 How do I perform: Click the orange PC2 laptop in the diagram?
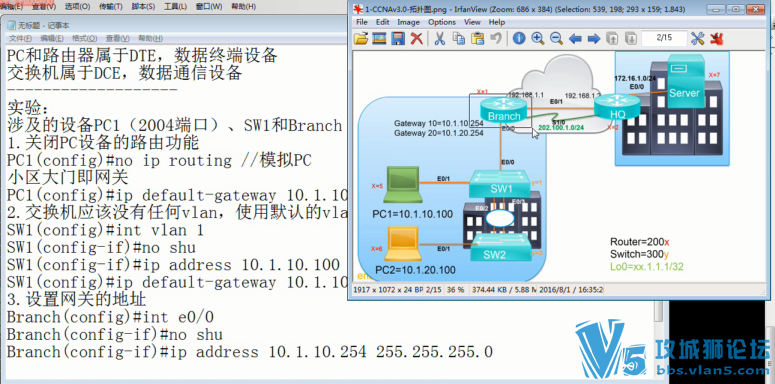(403, 243)
